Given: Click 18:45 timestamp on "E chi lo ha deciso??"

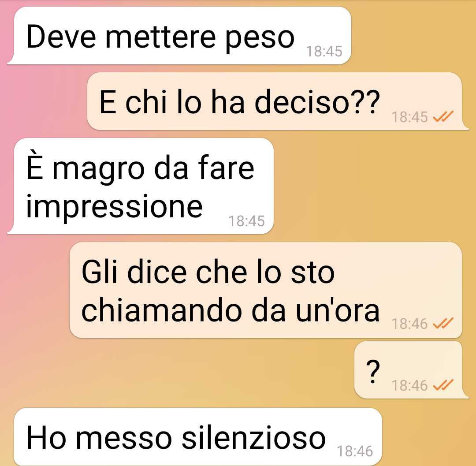Looking at the screenshot, I should click(x=409, y=117).
